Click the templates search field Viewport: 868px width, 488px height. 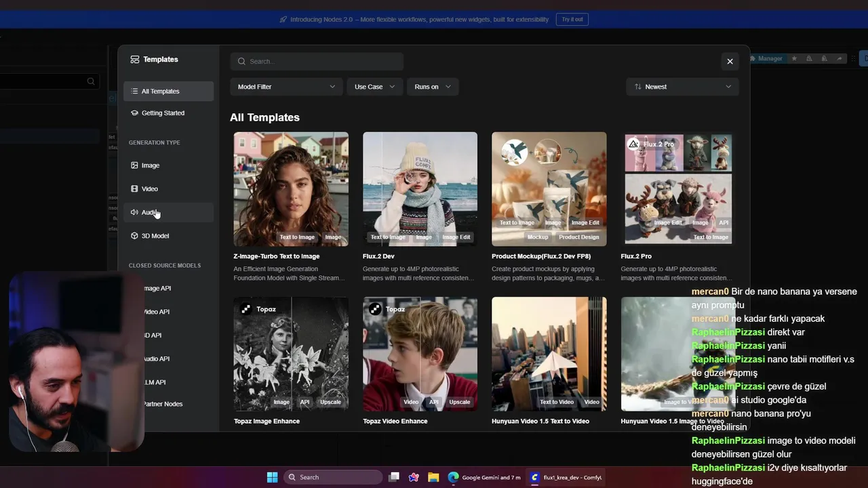pos(317,62)
